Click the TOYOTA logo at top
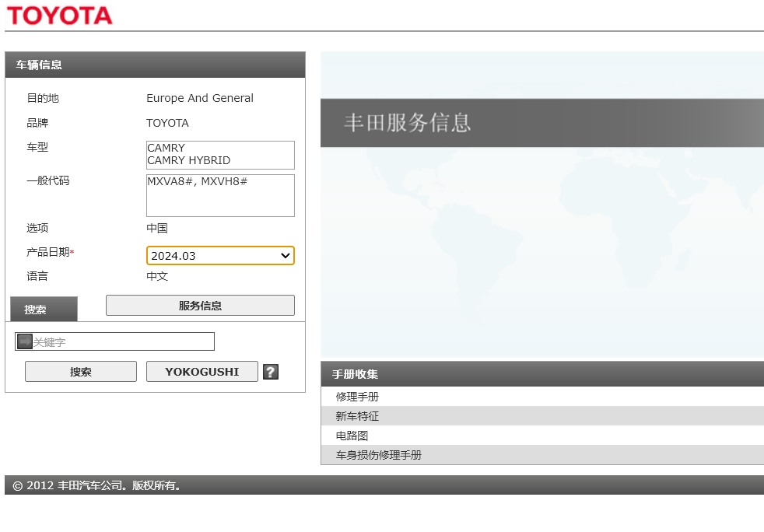This screenshot has height=532, width=764. [59, 16]
